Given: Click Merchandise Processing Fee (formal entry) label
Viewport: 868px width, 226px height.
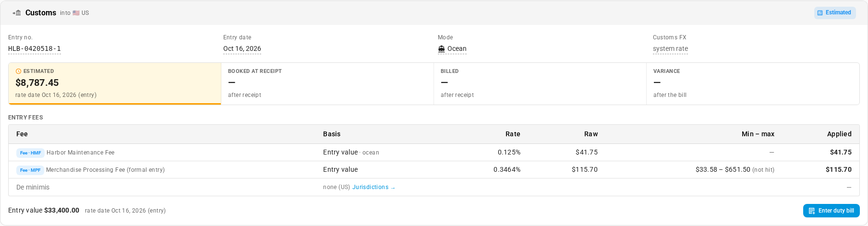Looking at the screenshot, I should [105, 170].
